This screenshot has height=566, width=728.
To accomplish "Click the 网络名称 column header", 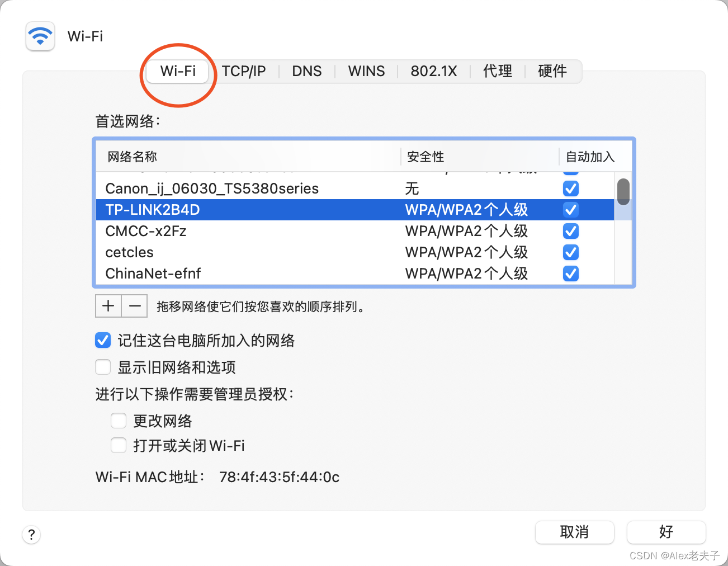I will [248, 157].
